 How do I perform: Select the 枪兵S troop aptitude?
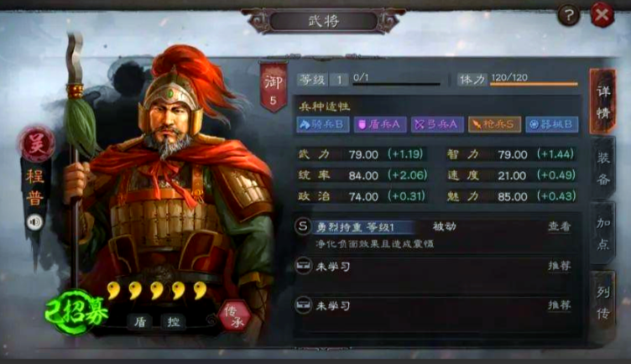494,125
